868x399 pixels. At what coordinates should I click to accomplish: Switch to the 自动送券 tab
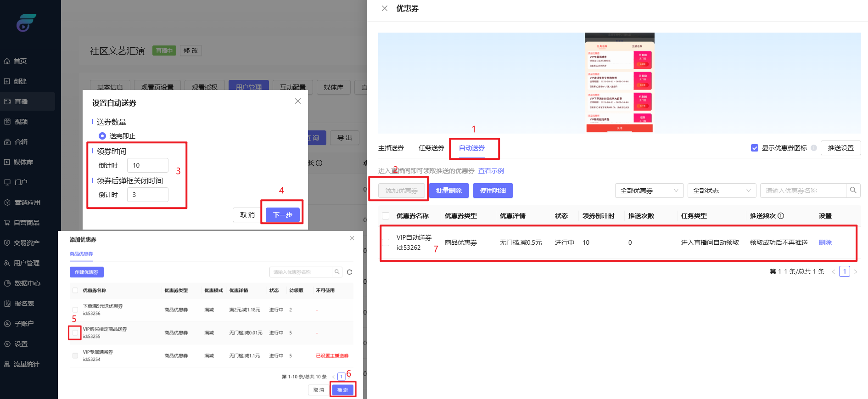click(472, 148)
